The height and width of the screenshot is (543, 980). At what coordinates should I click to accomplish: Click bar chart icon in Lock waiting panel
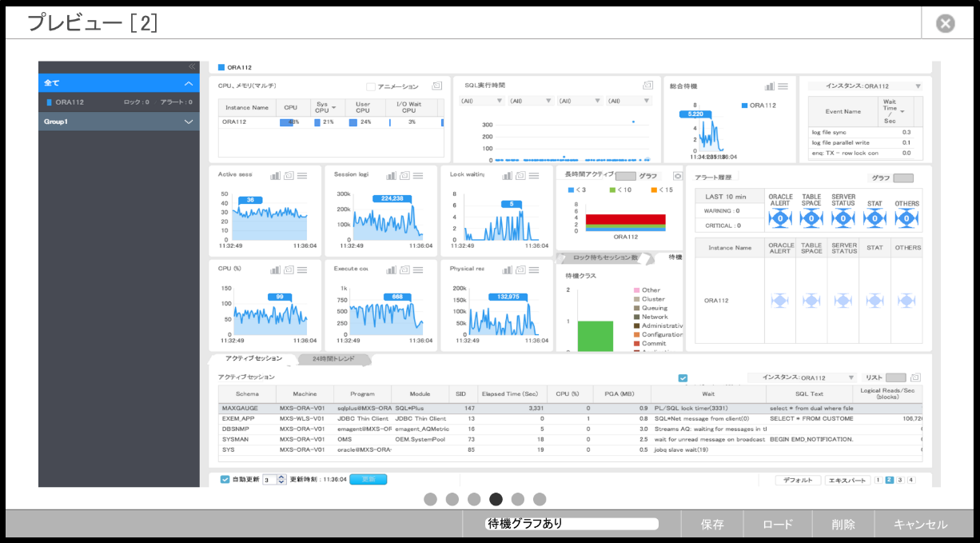508,175
